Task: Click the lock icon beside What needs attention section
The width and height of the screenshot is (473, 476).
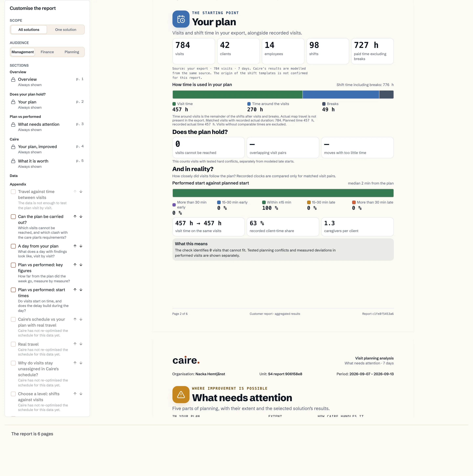Action: coord(13,124)
